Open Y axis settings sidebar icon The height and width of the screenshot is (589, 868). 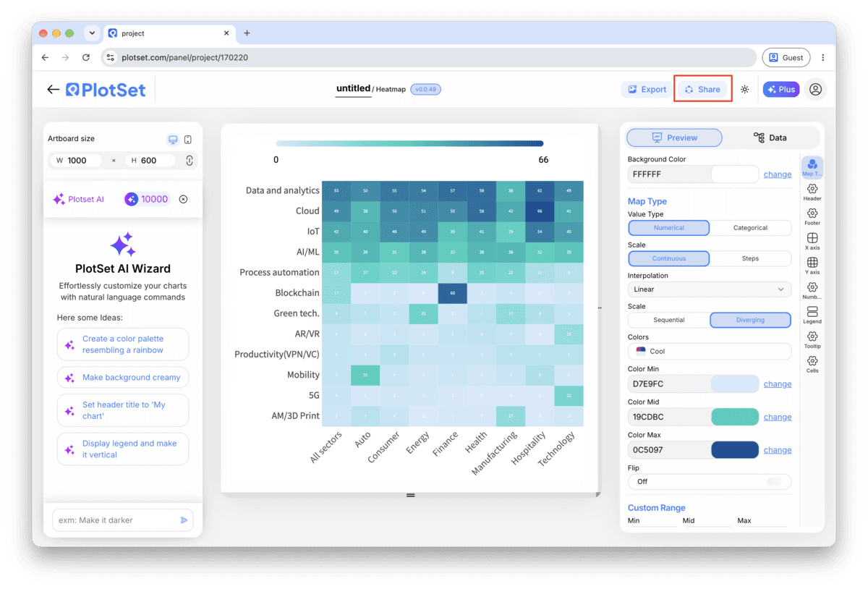[x=812, y=266]
